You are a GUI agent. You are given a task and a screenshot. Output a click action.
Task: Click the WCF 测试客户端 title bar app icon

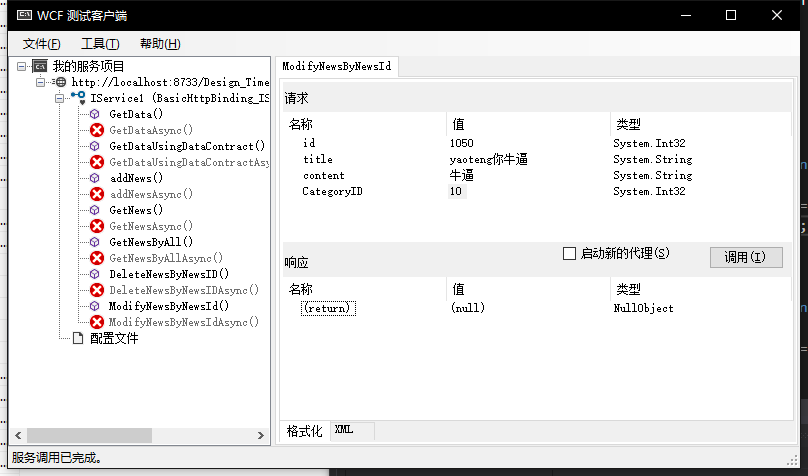[24, 15]
